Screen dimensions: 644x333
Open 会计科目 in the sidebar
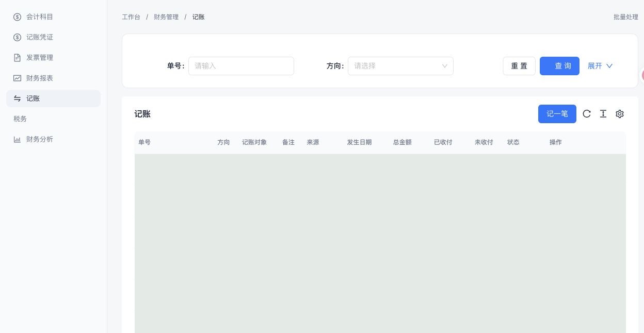[53, 17]
